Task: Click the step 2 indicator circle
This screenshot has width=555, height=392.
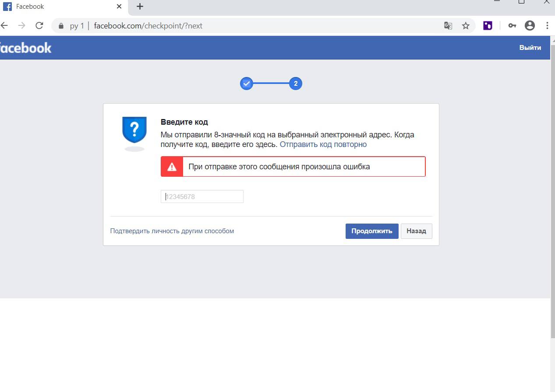Action: click(x=296, y=83)
